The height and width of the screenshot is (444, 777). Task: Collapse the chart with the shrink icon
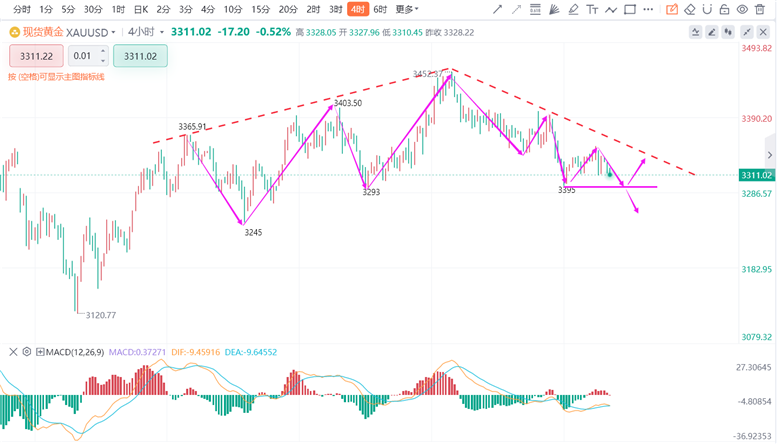[x=747, y=33]
